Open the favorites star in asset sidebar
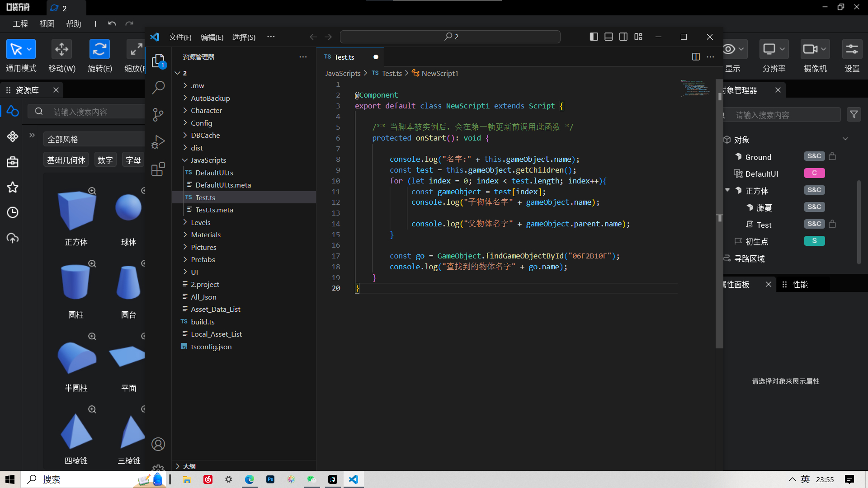This screenshot has height=488, width=868. 13,187
